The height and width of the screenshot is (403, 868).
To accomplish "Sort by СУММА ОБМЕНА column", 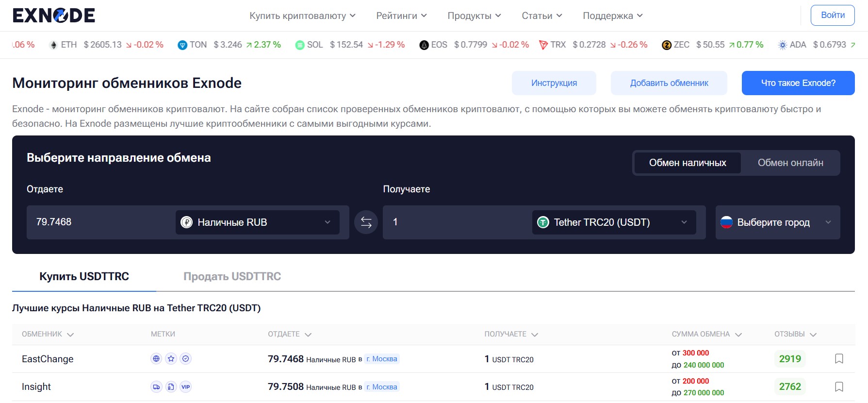I will pyautogui.click(x=707, y=334).
